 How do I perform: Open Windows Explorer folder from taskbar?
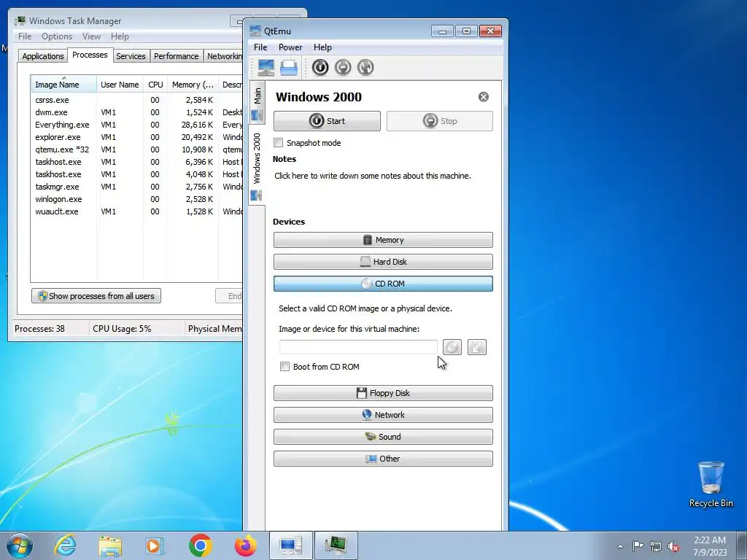tap(110, 545)
